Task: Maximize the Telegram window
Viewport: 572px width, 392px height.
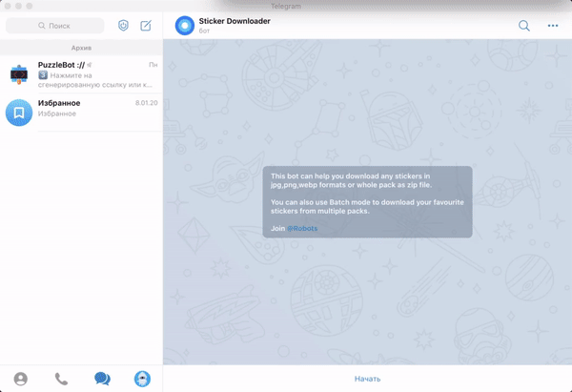Action: [x=30, y=6]
